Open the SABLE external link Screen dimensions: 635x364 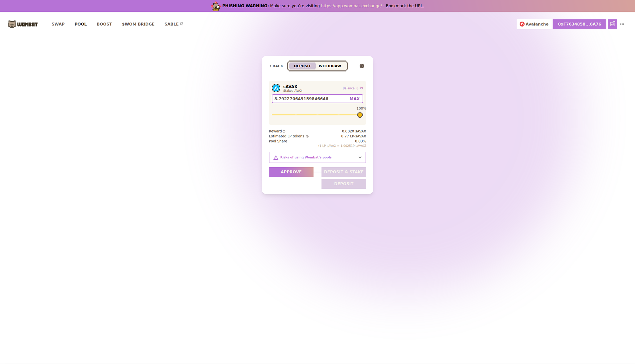pos(174,24)
